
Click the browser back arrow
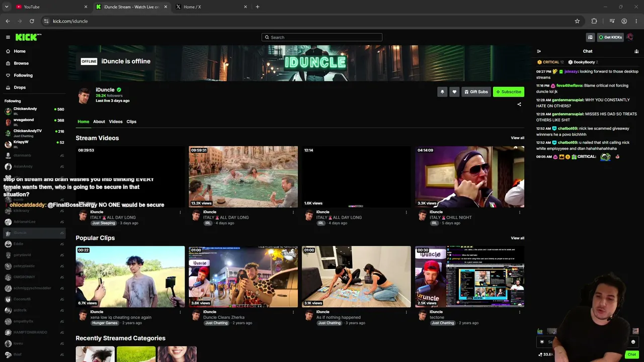click(8, 21)
